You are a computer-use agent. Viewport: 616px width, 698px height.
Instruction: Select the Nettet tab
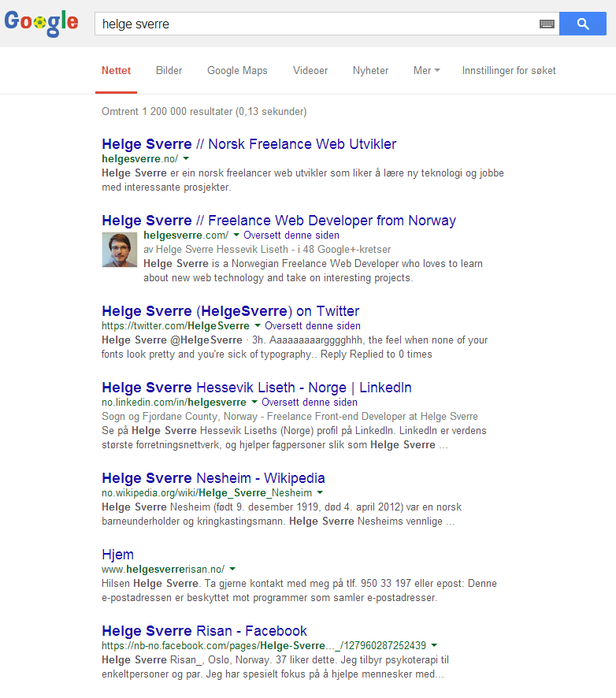(116, 71)
